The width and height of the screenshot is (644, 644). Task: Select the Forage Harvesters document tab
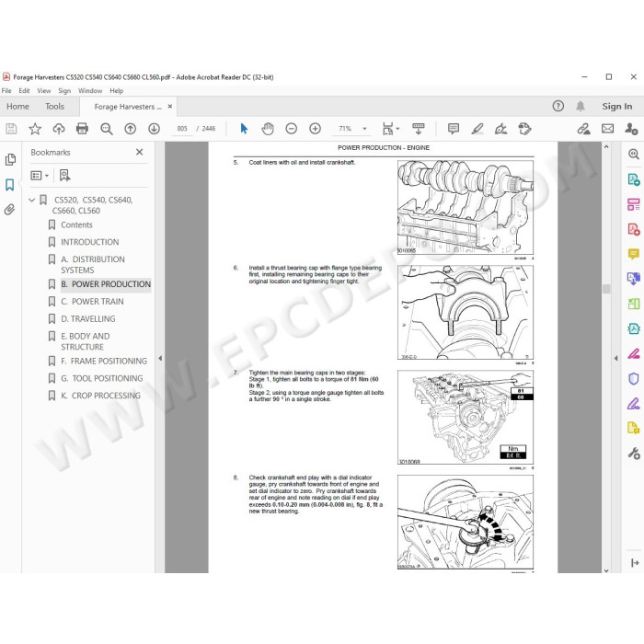click(128, 107)
